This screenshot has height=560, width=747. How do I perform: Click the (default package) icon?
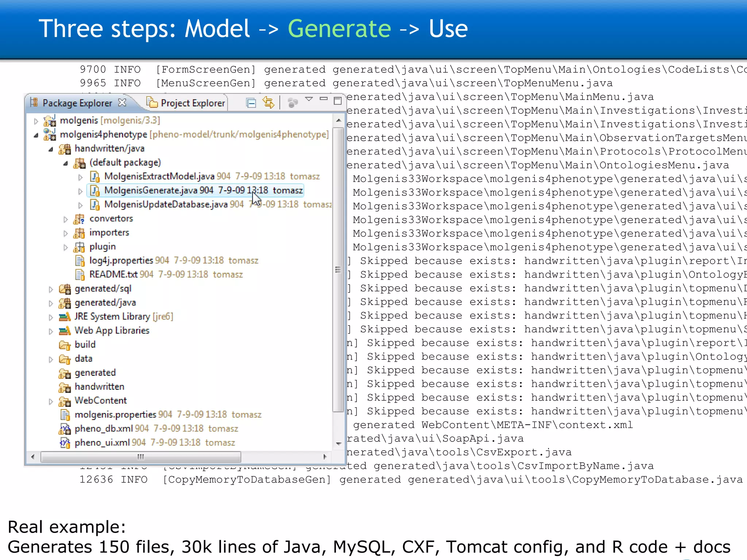80,163
